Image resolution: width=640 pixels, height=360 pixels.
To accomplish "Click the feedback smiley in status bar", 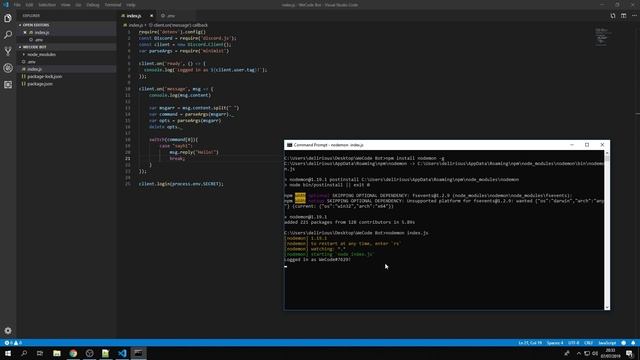I will tap(623, 343).
